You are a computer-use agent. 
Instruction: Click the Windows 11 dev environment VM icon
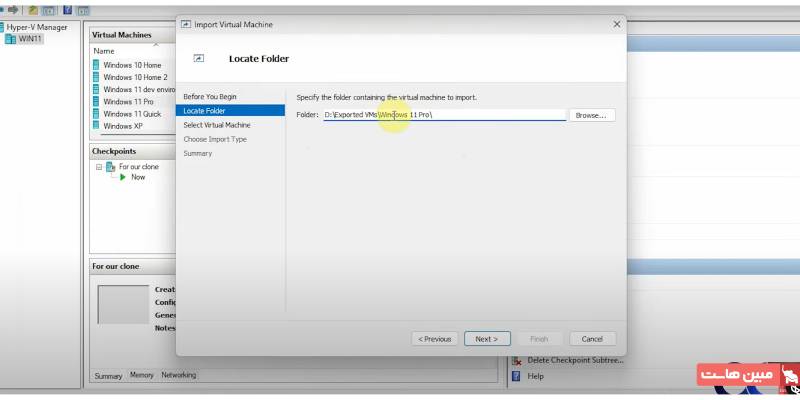coord(96,89)
